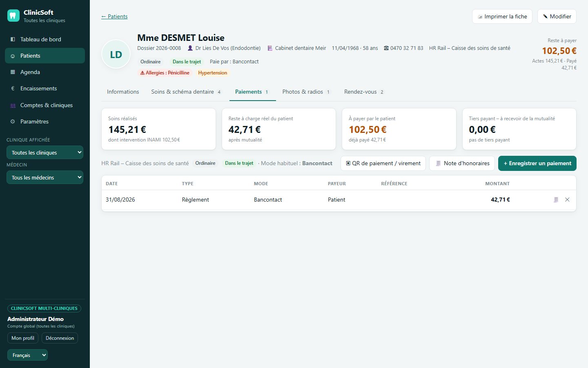
Task: Open the Rendez-vous tab
Action: click(364, 92)
